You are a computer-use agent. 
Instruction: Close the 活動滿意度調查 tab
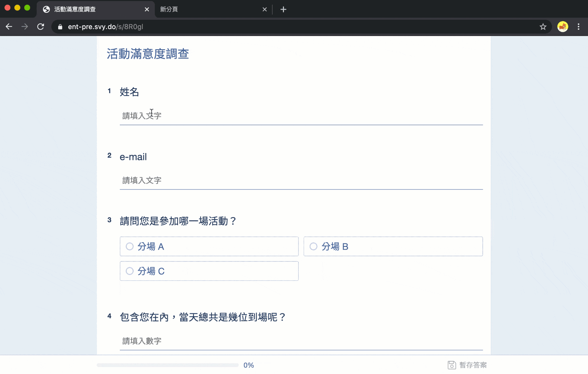click(147, 9)
